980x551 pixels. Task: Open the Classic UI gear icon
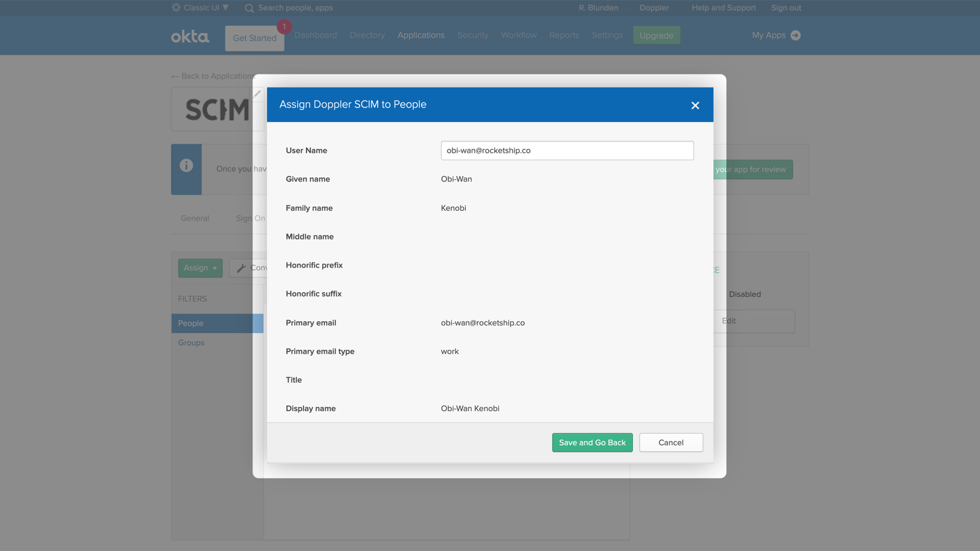click(x=176, y=8)
